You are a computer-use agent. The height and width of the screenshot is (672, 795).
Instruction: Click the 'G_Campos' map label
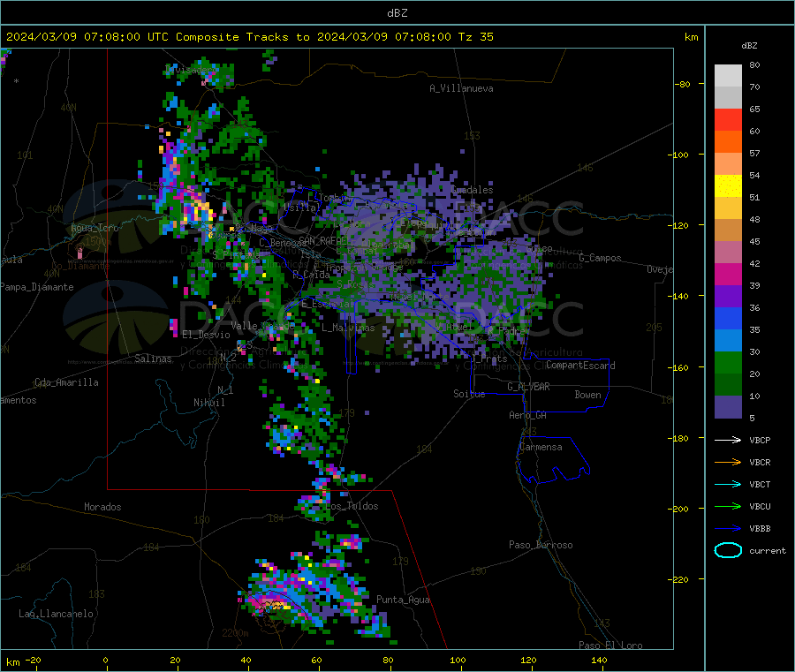[600, 258]
